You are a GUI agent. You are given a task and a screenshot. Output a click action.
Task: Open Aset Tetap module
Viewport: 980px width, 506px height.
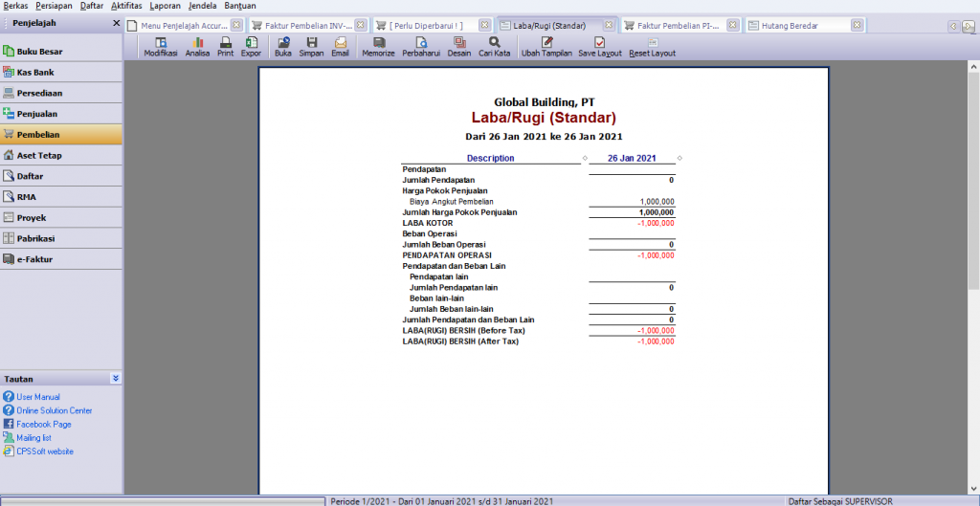(x=61, y=155)
